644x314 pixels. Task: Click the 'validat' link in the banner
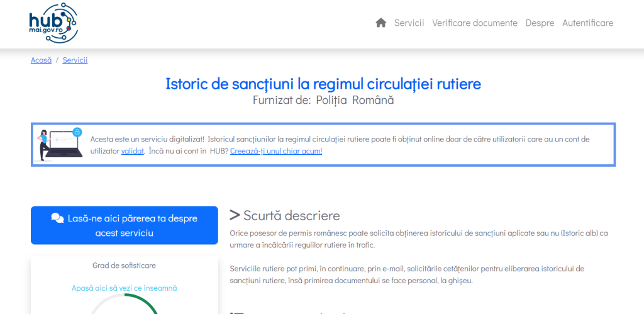[x=133, y=151]
